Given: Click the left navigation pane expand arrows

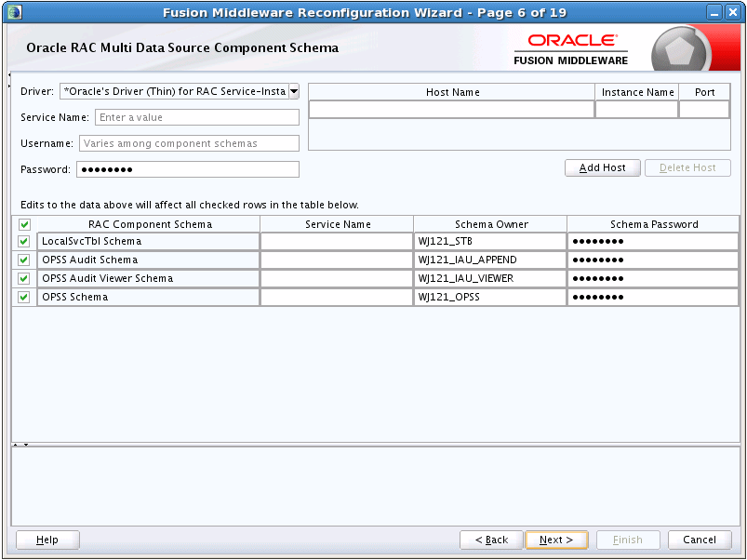Looking at the screenshot, I should [9, 80].
